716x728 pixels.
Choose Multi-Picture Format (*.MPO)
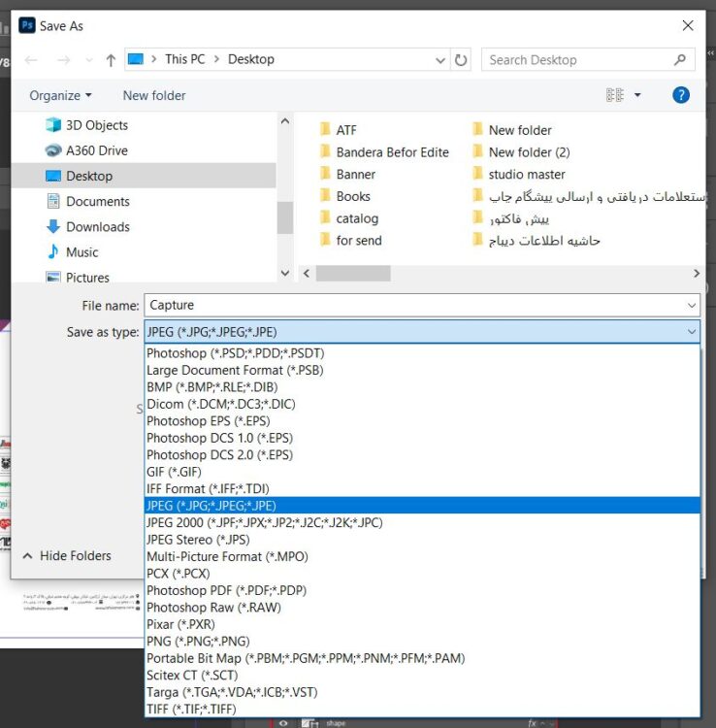pyautogui.click(x=422, y=557)
